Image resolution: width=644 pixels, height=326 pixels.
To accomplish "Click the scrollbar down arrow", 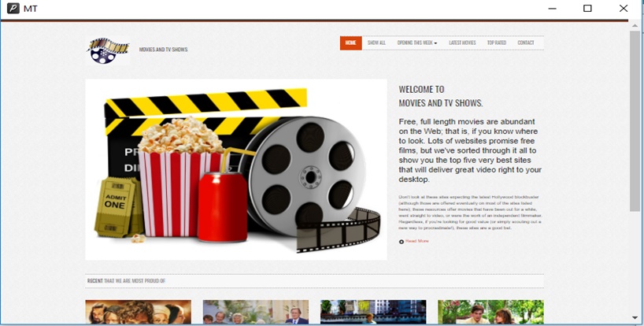I will (x=635, y=318).
